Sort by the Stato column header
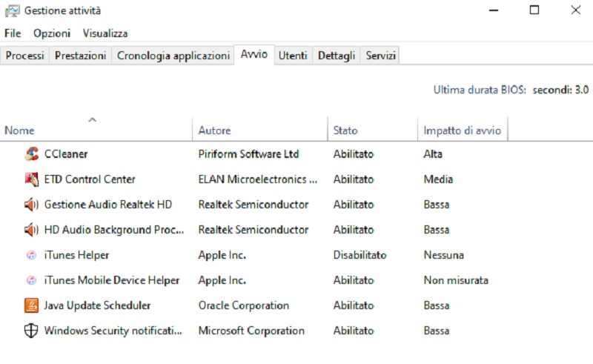 coord(345,130)
